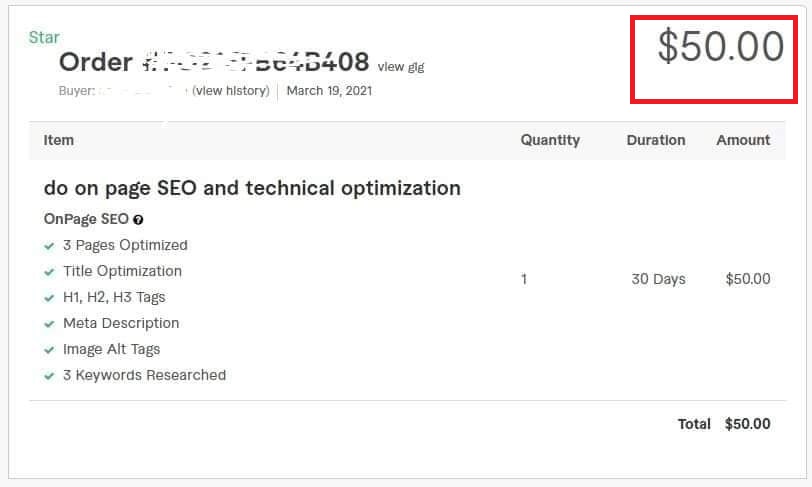The image size is (812, 487).
Task: Click the checkmark beside Meta Description
Action: (49, 324)
